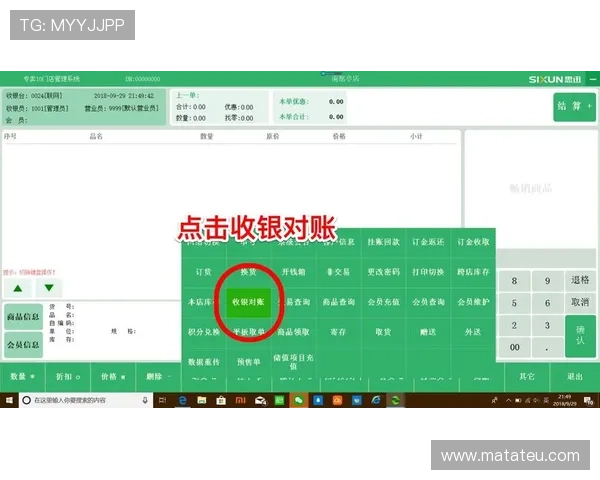Image resolution: width=600 pixels, height=480 pixels.
Task: Tap keypad digit 8
Action: (x=514, y=281)
